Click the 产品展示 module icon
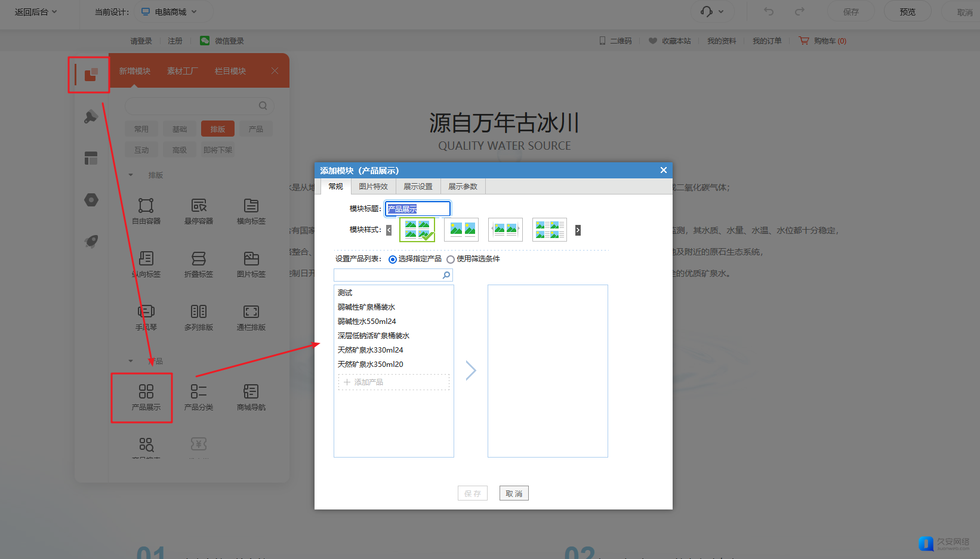Image resolution: width=980 pixels, height=559 pixels. pos(146,392)
